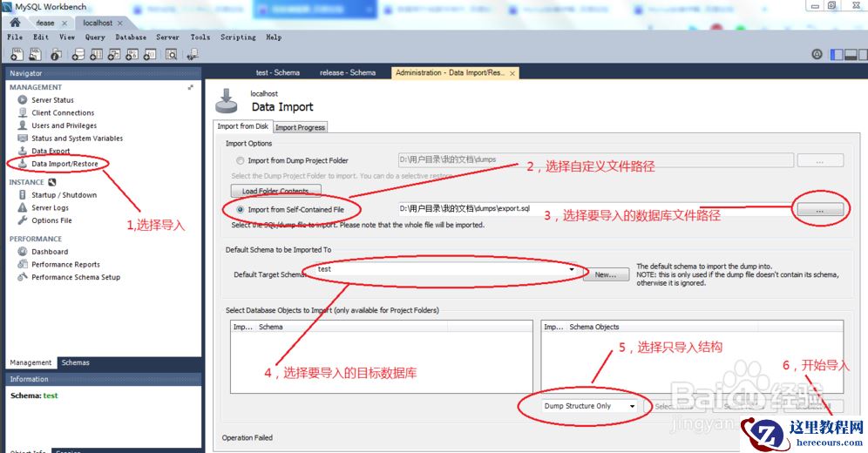Click the expand icon beside MANAGEMENT heading
Viewport: 868px width, 453px height.
[x=191, y=87]
